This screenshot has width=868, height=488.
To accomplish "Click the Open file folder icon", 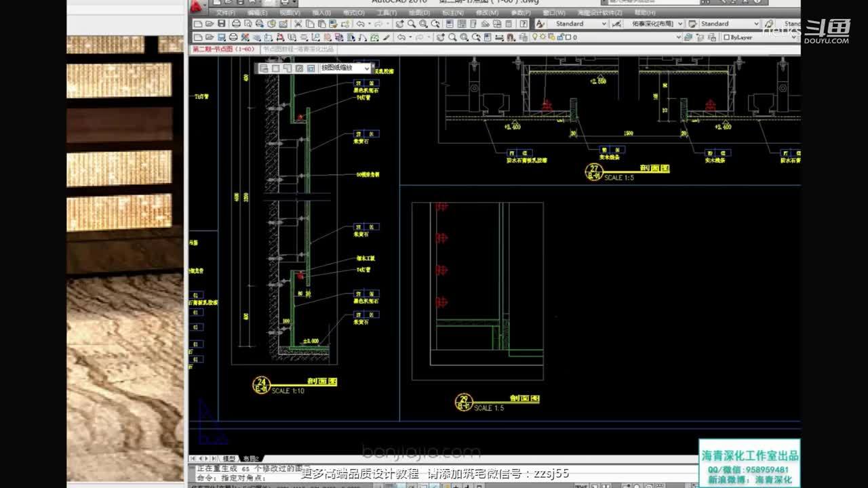I will pyautogui.click(x=210, y=24).
